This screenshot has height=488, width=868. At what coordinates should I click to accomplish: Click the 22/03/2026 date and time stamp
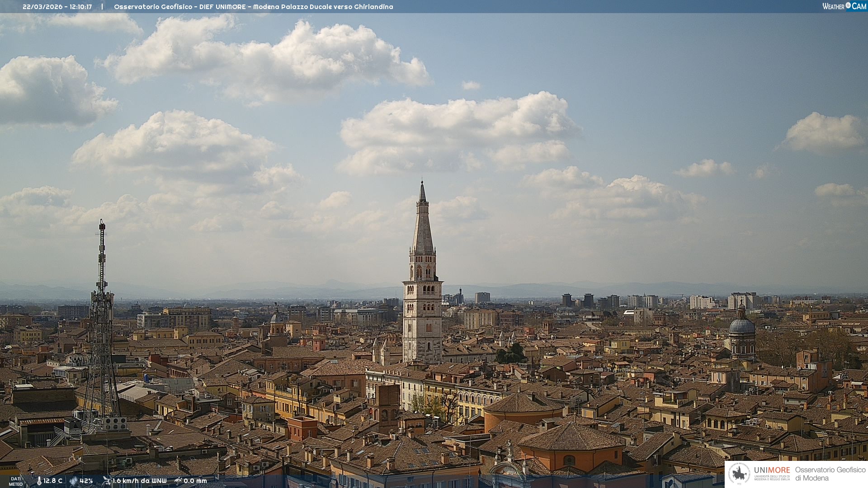57,7
